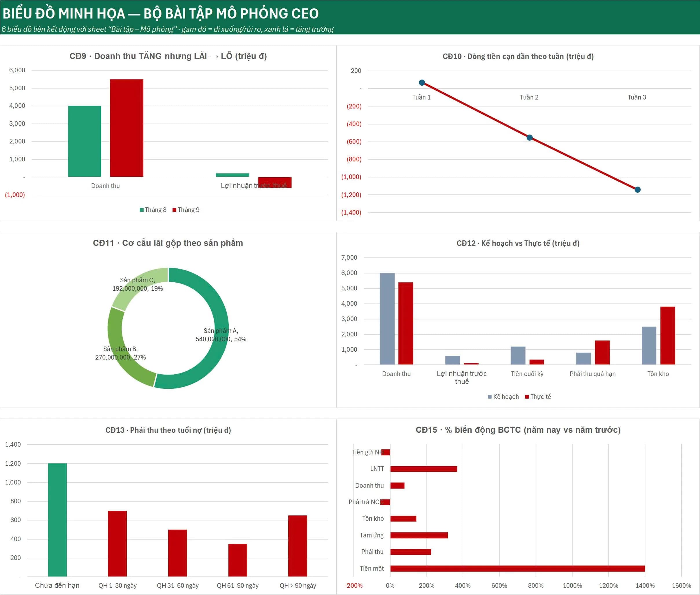Select the Sản phẩm C data label

tap(138, 284)
